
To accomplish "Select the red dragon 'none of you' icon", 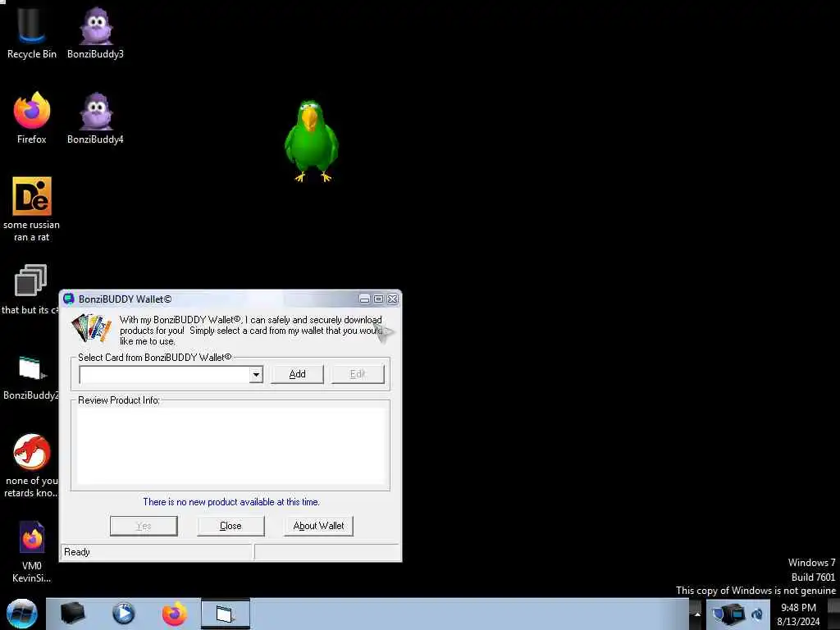I will pyautogui.click(x=31, y=466).
